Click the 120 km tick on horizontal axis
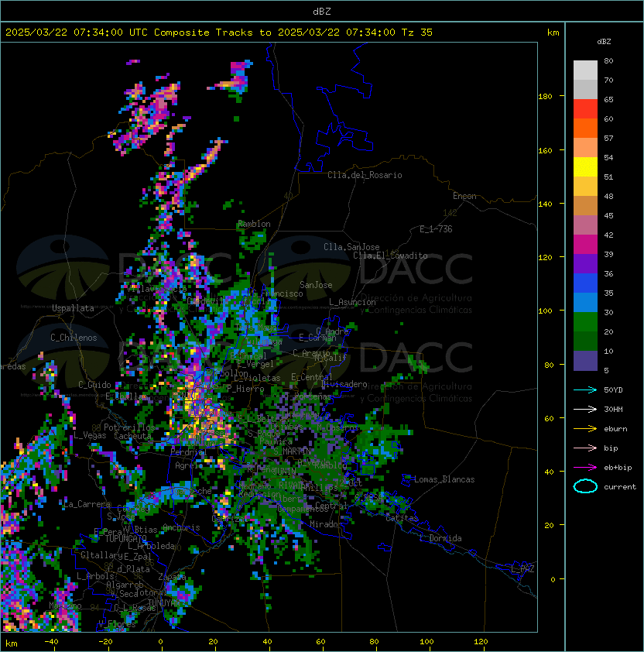The width and height of the screenshot is (644, 652). pyautogui.click(x=481, y=642)
